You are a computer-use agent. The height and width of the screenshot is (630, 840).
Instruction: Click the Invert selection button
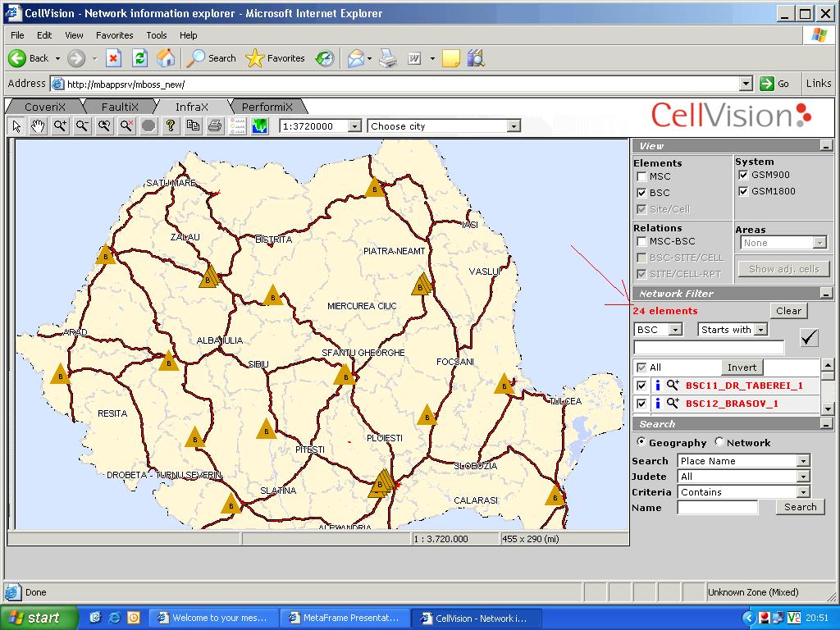742,367
